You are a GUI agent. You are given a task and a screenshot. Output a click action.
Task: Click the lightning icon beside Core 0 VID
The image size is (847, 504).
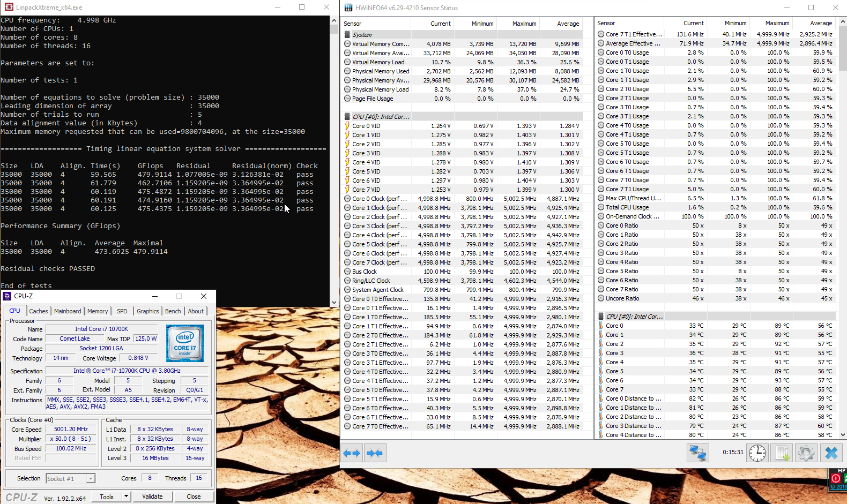coord(347,126)
